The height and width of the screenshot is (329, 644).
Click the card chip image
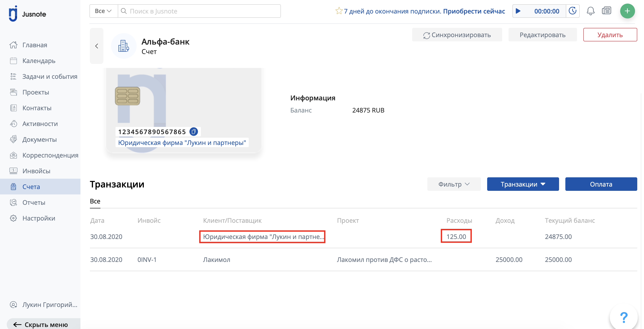(x=127, y=96)
